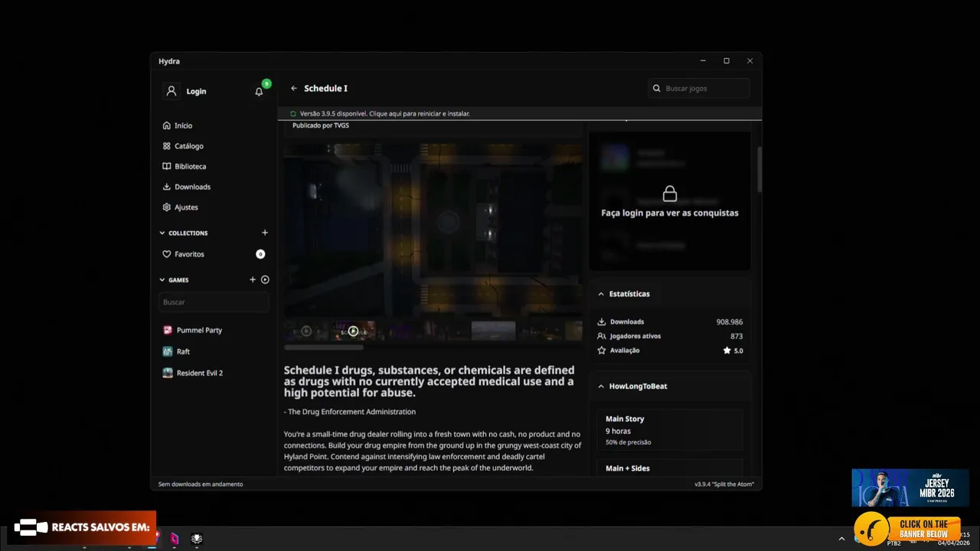This screenshot has height=551, width=980.
Task: Click the Raft game icon
Action: coord(168,351)
